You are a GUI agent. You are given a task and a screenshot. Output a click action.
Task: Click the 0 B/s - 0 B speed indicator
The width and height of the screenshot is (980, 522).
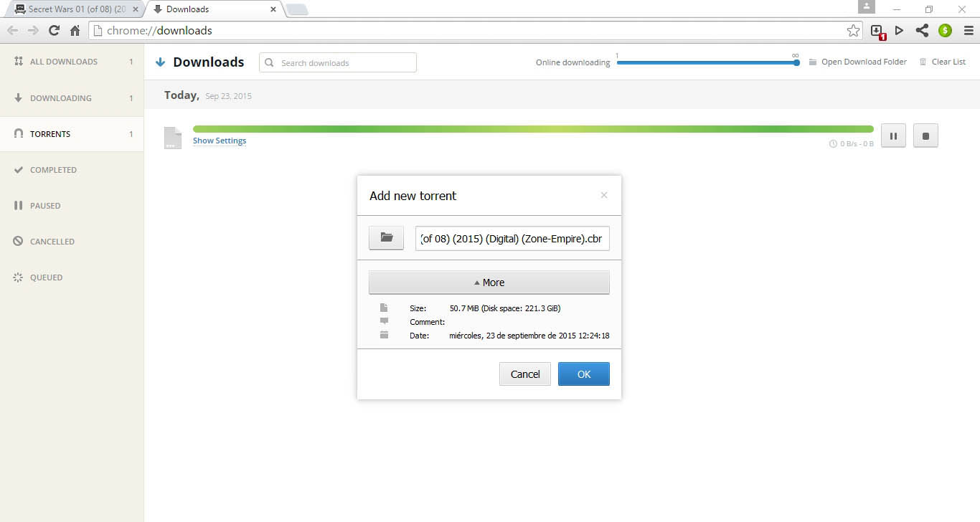(x=852, y=144)
